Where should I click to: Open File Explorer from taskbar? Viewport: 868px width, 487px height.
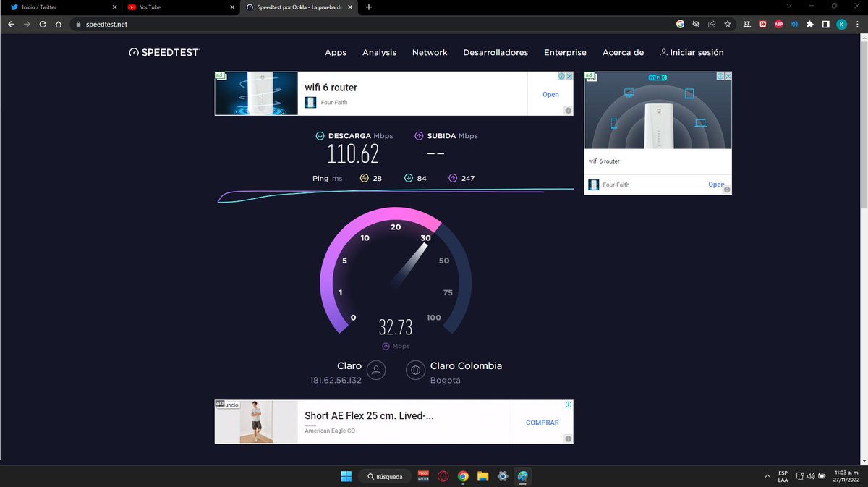click(482, 476)
